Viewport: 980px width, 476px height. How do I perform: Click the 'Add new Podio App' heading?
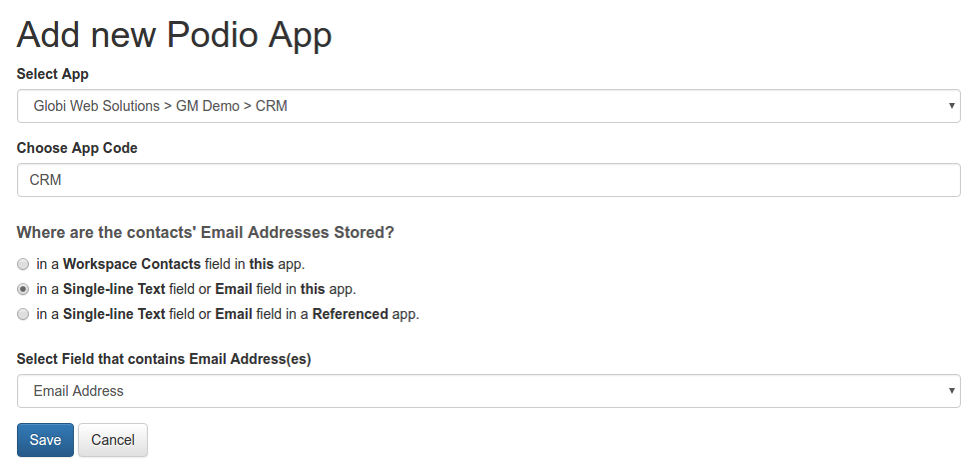point(175,34)
